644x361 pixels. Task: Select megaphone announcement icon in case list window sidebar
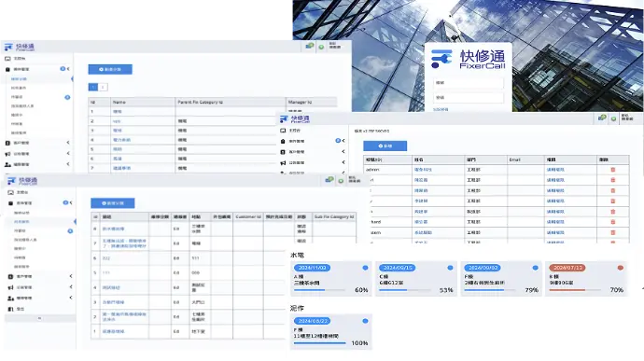click(10, 287)
